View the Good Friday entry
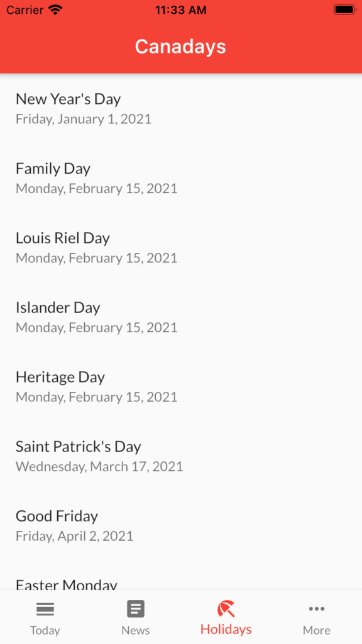Viewport: 362px width, 644px height. 181,525
